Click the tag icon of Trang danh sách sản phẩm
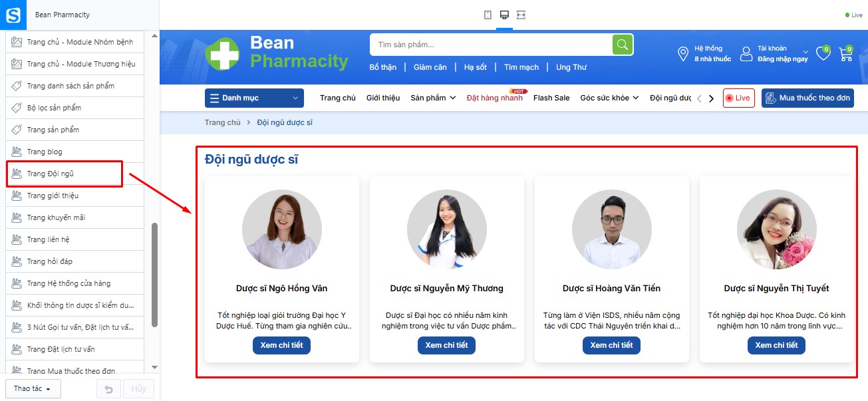Screen dimensions: 868x401 click(17, 86)
